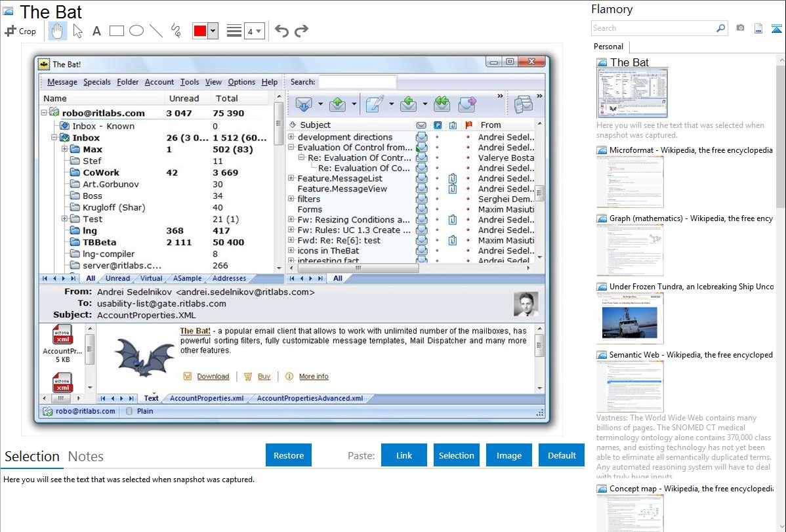Activate the hand pan tool

57,31
